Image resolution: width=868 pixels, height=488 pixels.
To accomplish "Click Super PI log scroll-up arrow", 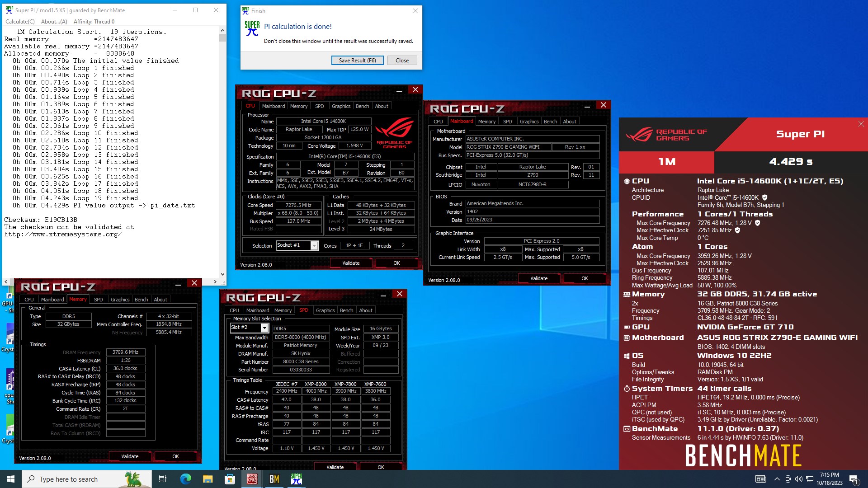I will (x=222, y=30).
